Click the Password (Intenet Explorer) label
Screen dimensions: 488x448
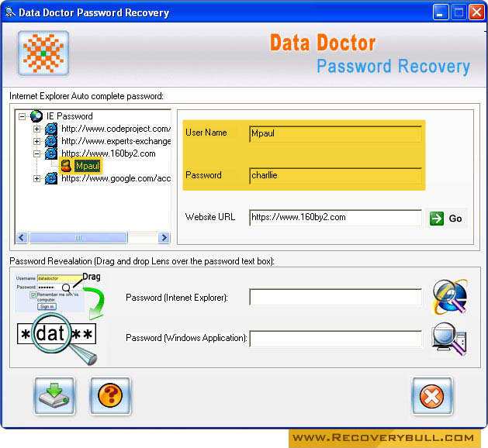pos(177,298)
